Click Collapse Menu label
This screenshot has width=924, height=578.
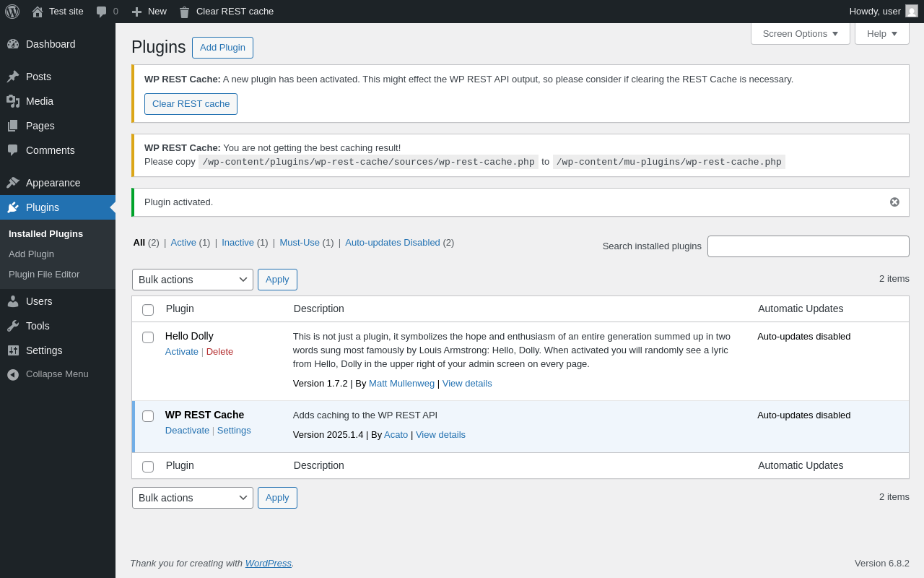[x=57, y=374]
